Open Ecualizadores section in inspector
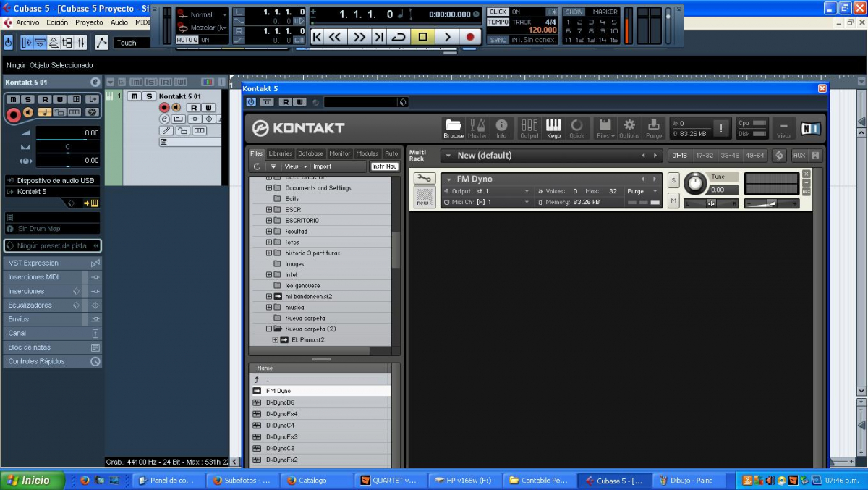The image size is (868, 490). click(x=52, y=305)
